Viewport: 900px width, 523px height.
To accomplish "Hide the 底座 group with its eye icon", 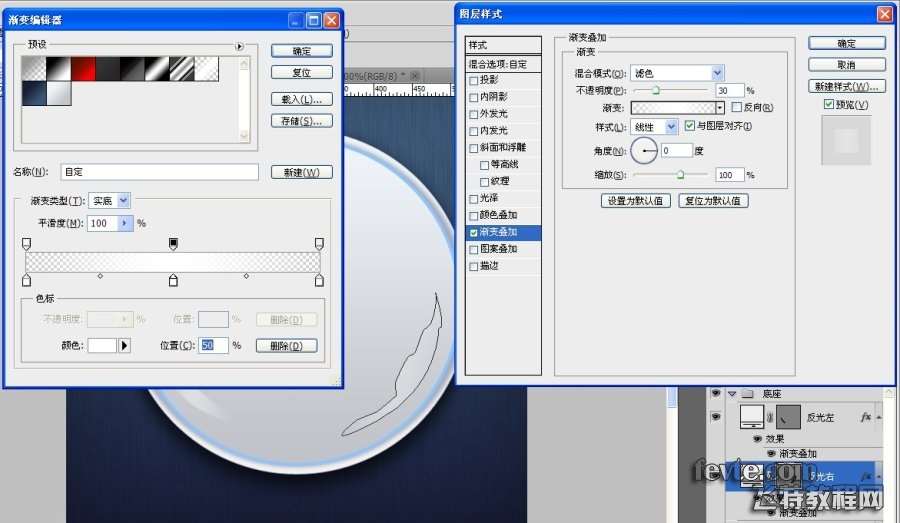I will tap(715, 394).
